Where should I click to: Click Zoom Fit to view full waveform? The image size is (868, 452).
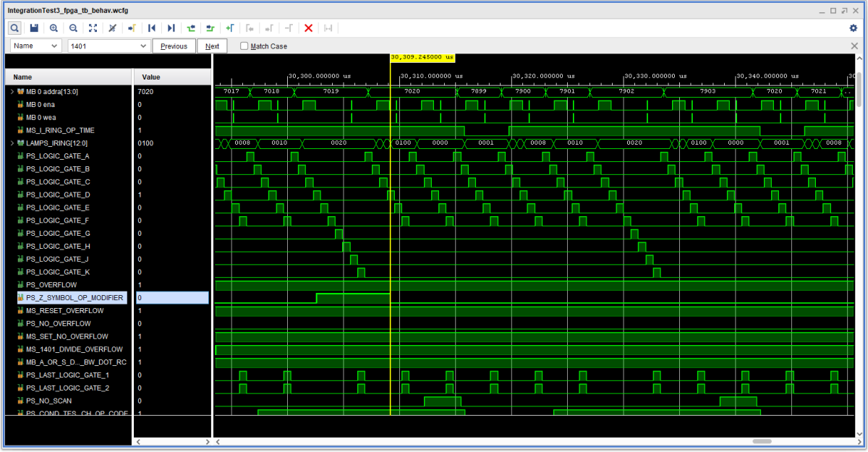click(93, 27)
